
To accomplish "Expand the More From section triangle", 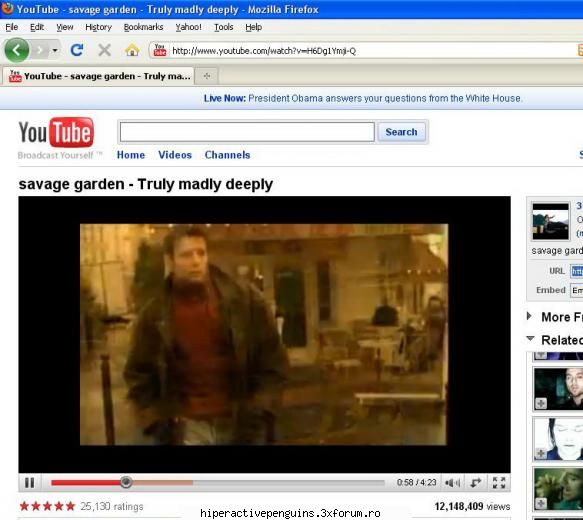I will 529,316.
